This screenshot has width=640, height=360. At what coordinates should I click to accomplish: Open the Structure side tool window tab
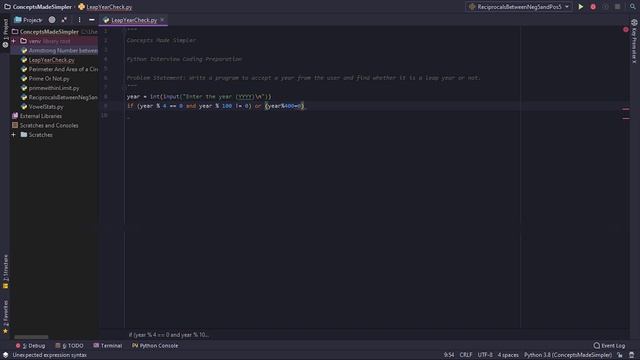5,271
